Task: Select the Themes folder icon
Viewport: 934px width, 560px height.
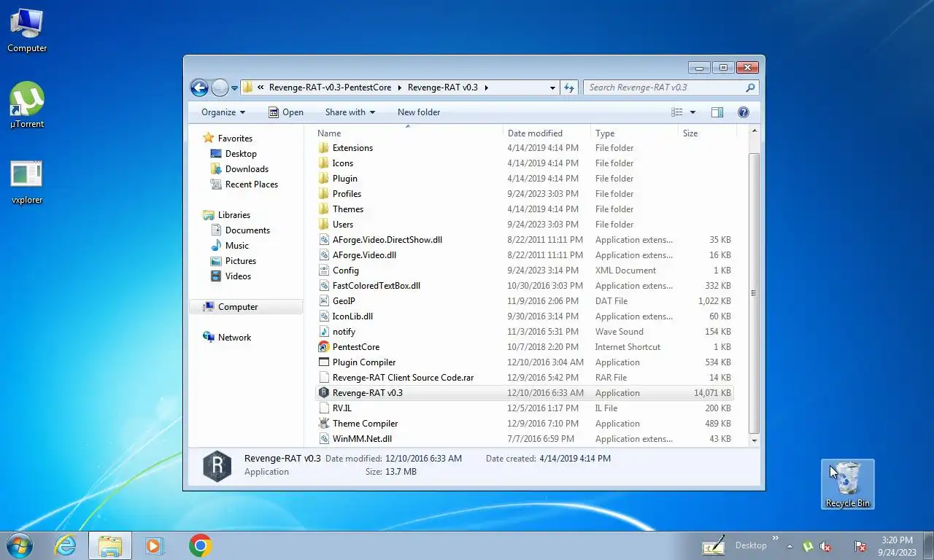Action: pyautogui.click(x=325, y=209)
